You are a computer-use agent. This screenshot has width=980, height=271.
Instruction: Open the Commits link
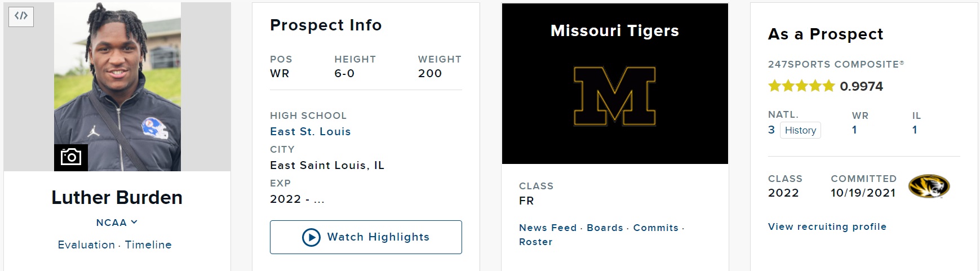(655, 228)
